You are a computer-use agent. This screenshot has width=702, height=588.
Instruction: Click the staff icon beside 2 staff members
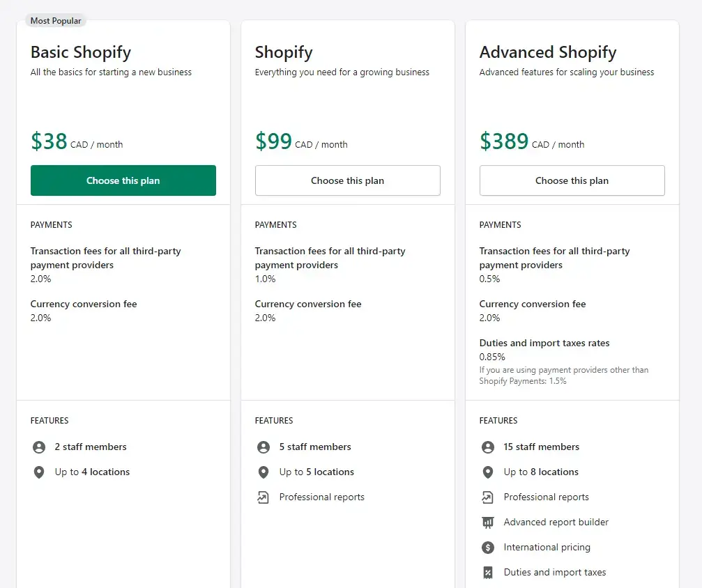tap(39, 447)
